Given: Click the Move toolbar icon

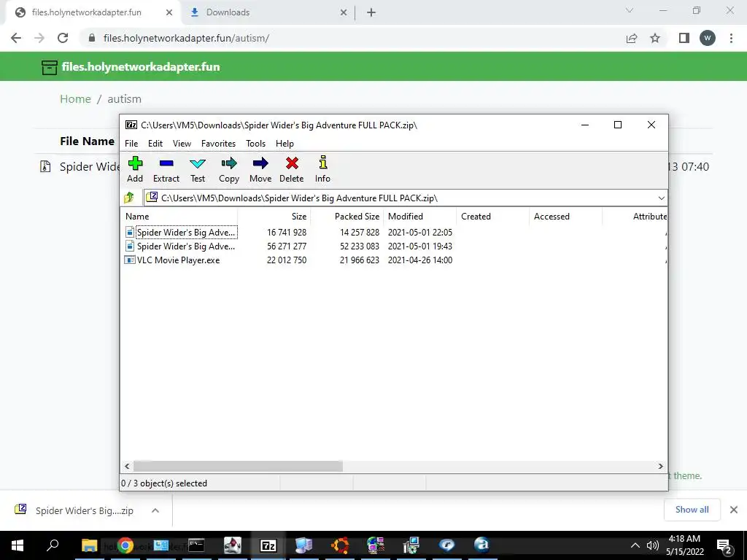Looking at the screenshot, I should click(x=260, y=169).
